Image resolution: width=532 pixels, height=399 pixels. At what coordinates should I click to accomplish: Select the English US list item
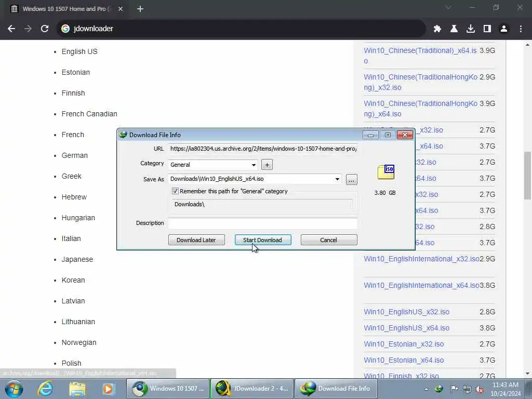coord(79,51)
